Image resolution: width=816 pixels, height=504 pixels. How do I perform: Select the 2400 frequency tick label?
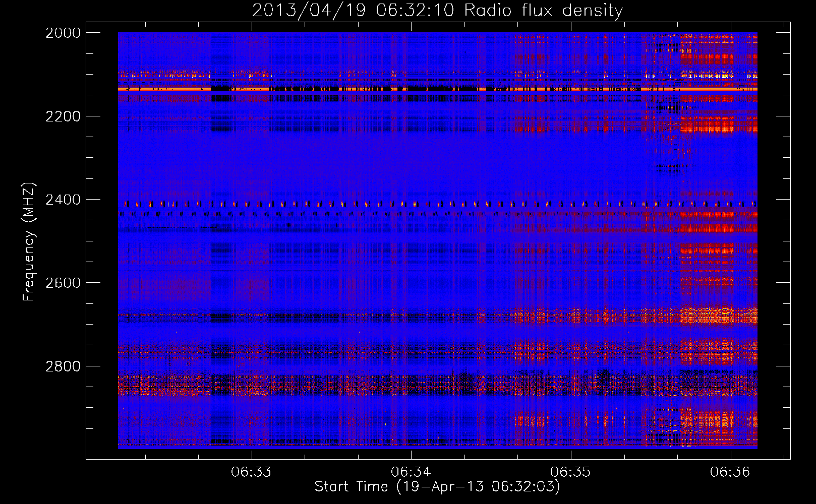tap(63, 200)
